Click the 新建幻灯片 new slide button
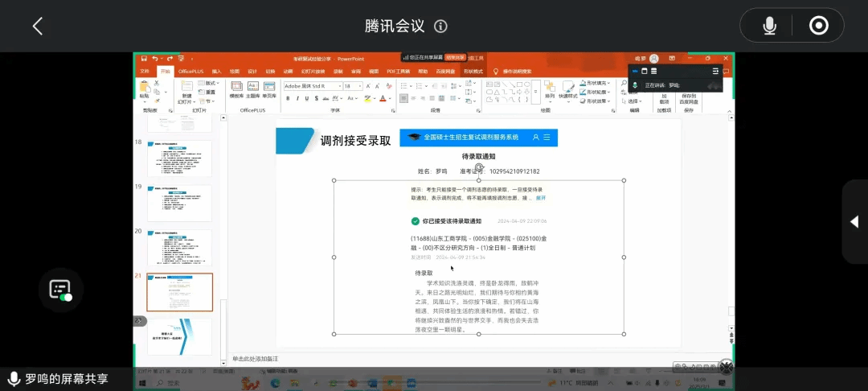The height and width of the screenshot is (391, 868). click(x=186, y=93)
